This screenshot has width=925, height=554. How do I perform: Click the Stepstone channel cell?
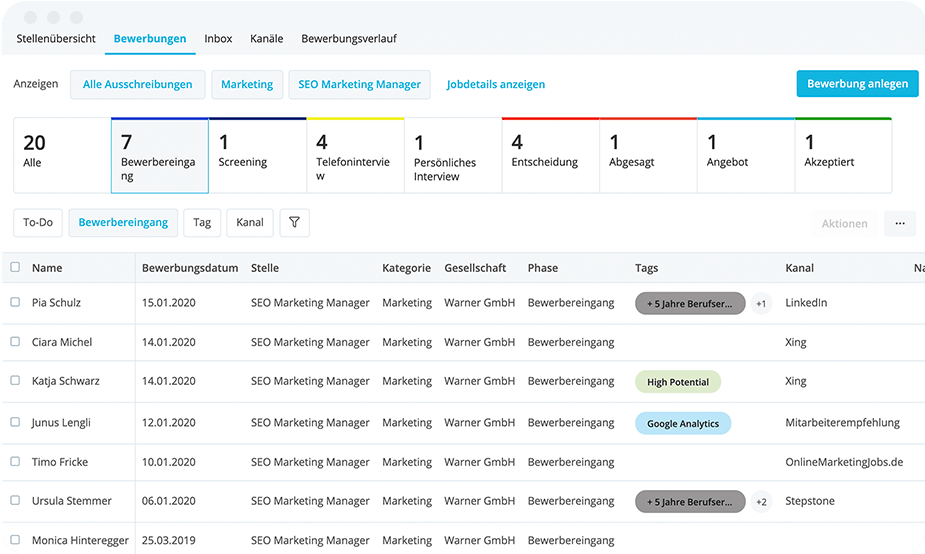[x=810, y=501]
